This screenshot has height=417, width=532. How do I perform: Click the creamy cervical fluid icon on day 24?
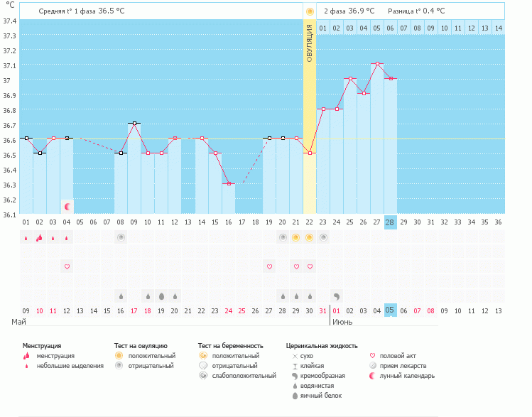337,296
